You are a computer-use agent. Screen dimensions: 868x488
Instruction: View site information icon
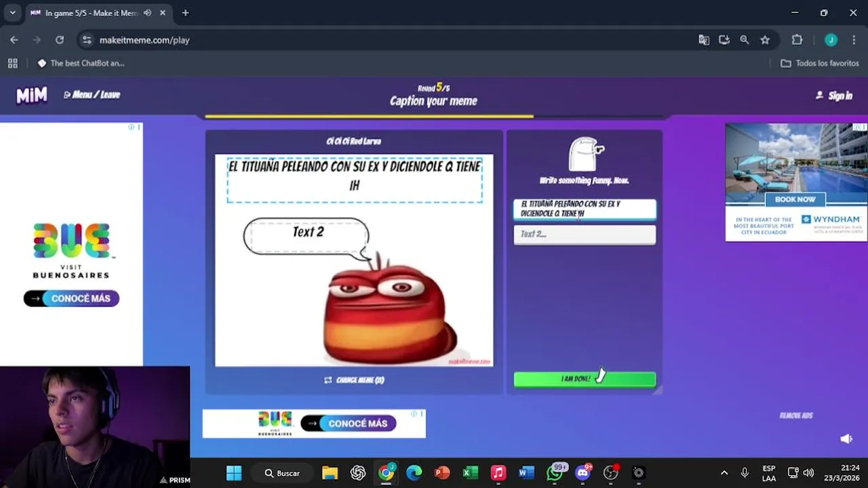(87, 40)
